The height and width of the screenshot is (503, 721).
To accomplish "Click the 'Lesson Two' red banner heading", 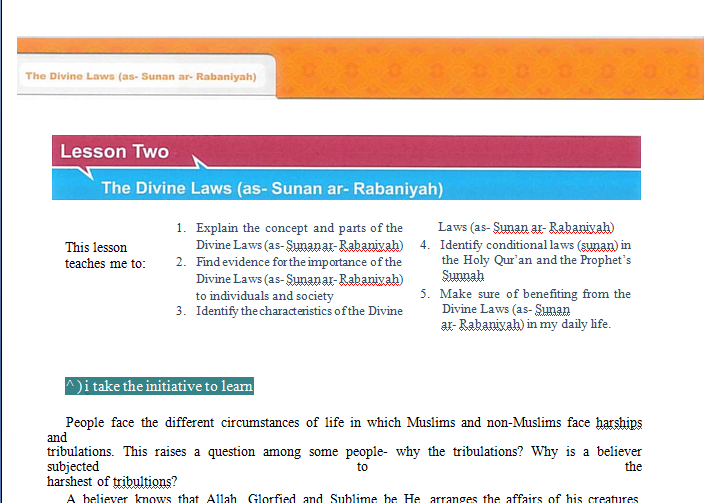I will point(115,152).
